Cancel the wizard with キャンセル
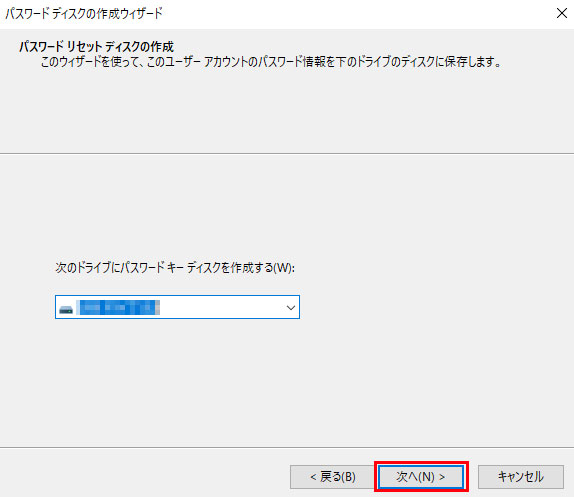Viewport: 574px width, 497px height. point(521,477)
